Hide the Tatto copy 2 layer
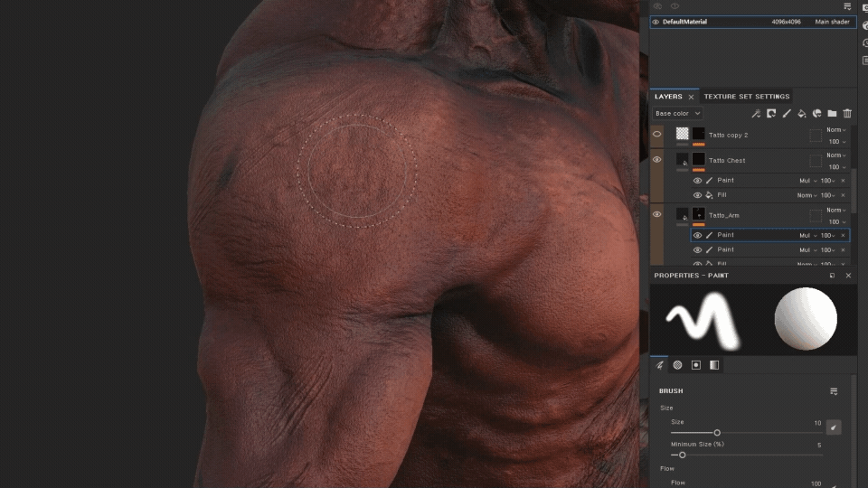The width and height of the screenshot is (868, 488). pos(656,134)
